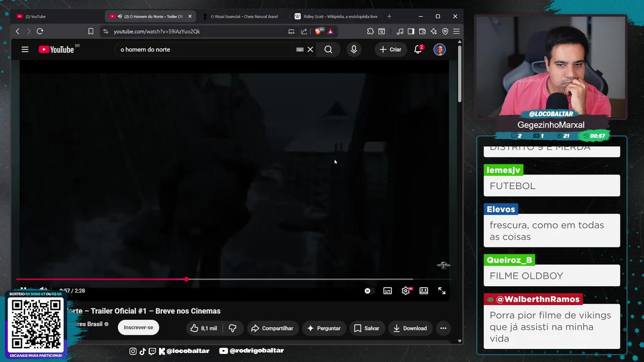This screenshot has width=644, height=362.
Task: Click the browser address bar URL
Action: pyautogui.click(x=156, y=31)
